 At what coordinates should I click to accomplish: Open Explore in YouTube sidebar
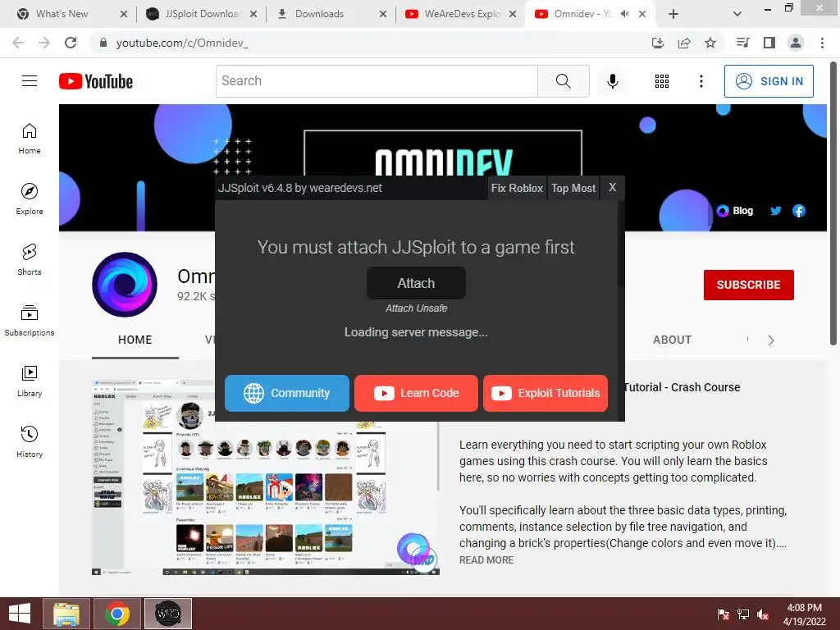[x=30, y=199]
